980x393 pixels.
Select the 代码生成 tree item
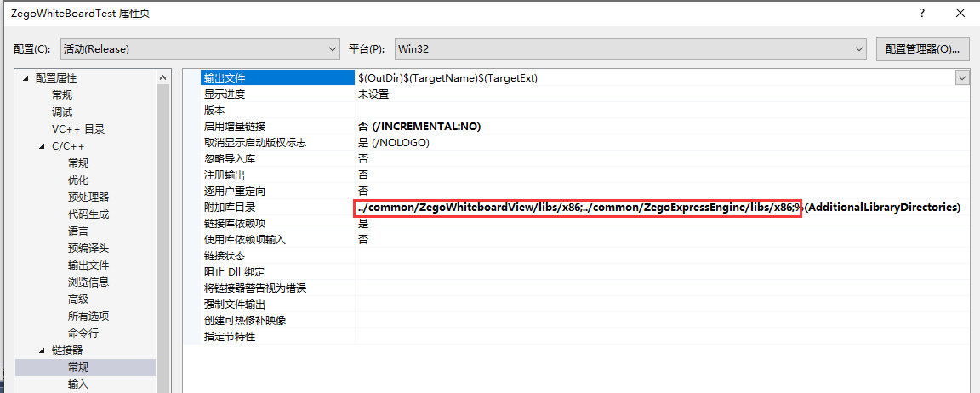pyautogui.click(x=88, y=214)
